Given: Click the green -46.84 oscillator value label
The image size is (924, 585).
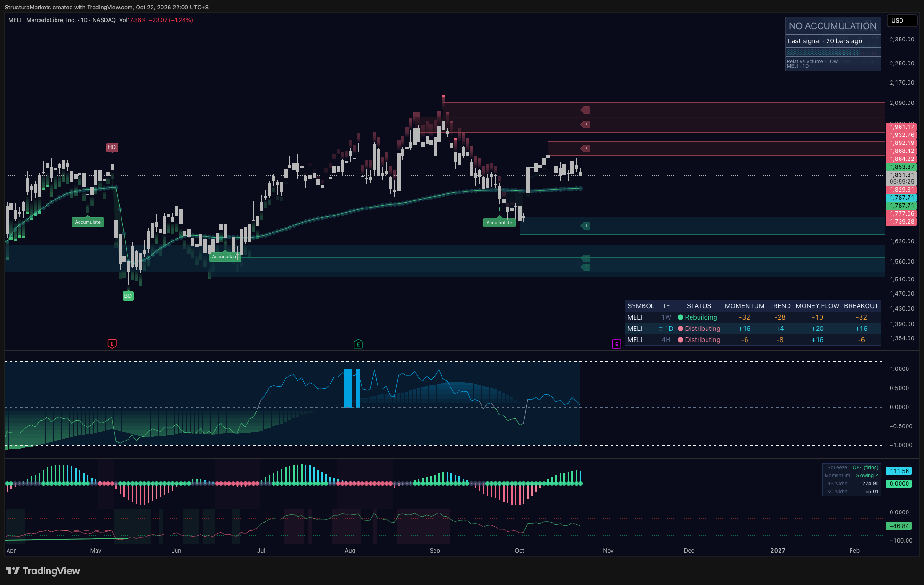Looking at the screenshot, I should click(899, 526).
